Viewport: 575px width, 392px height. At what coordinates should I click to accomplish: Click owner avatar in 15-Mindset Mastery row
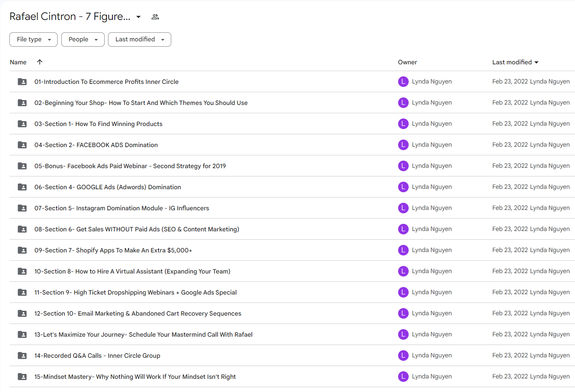(403, 377)
